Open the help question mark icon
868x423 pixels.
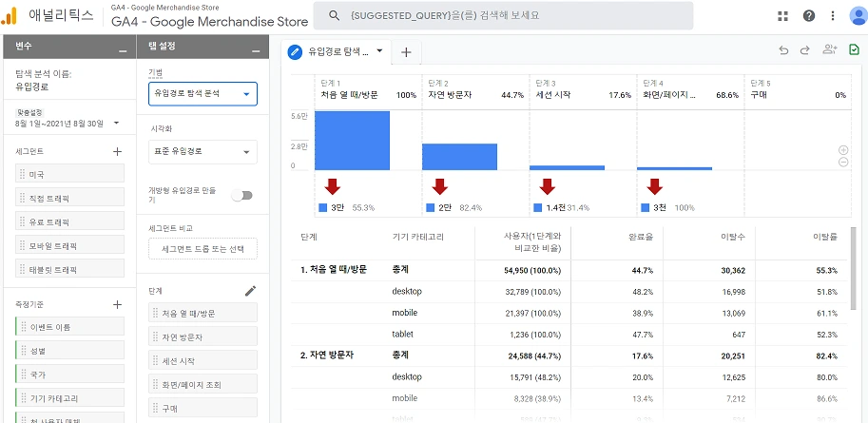pyautogui.click(x=809, y=15)
